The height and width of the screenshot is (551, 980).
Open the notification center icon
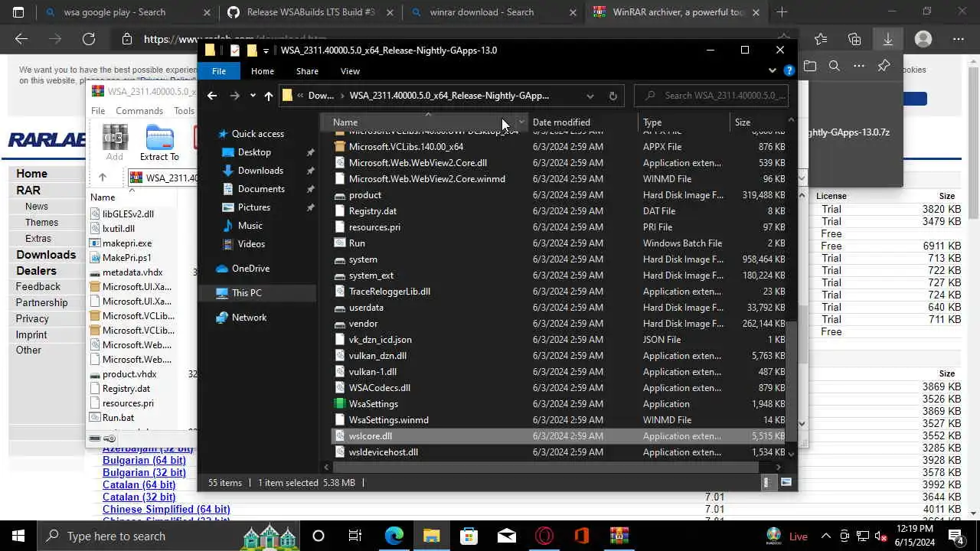pos(955,536)
